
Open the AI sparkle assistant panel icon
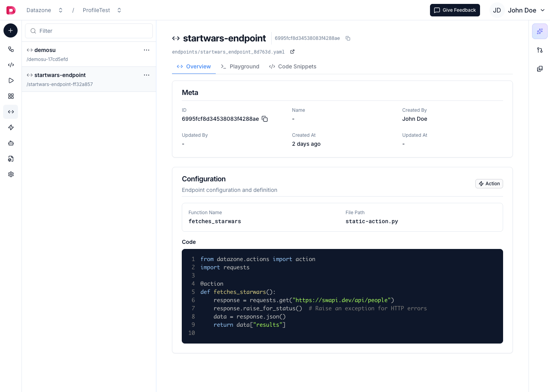(540, 31)
